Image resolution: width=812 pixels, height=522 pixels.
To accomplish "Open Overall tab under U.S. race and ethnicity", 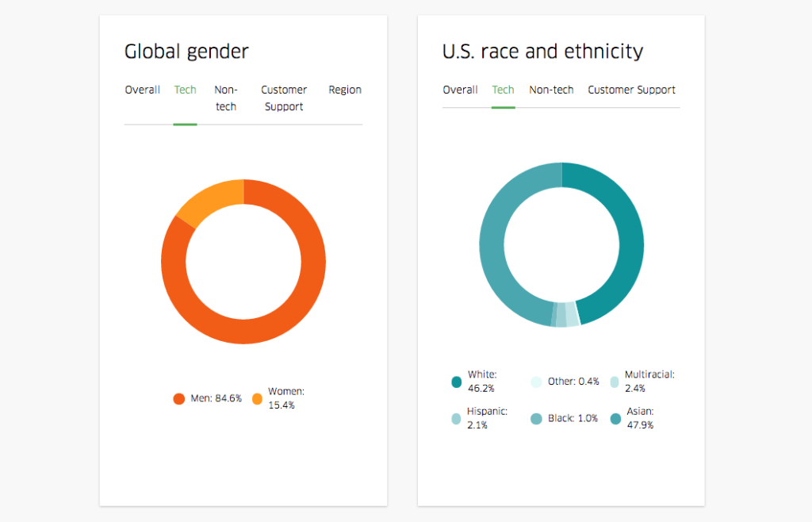I will (460, 90).
